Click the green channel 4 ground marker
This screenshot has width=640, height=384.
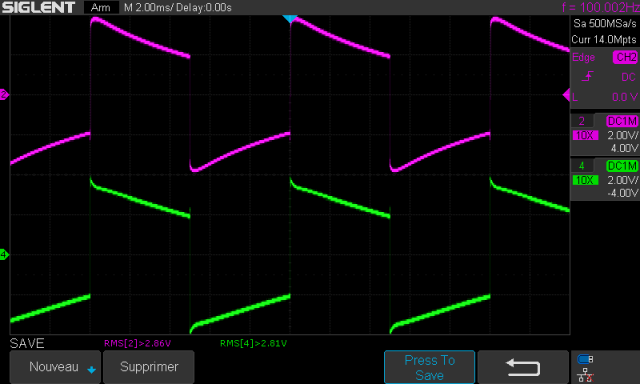(4, 255)
